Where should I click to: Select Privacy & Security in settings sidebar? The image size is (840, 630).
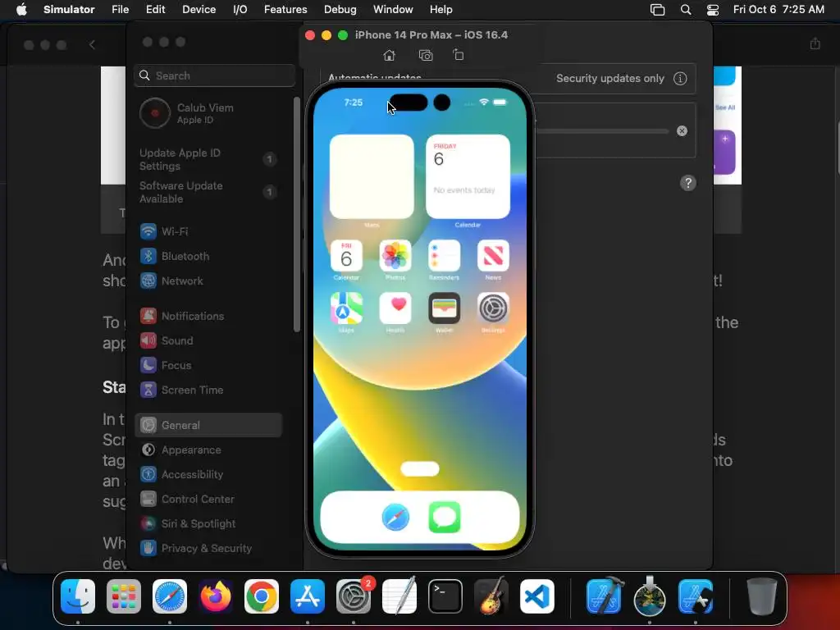pos(208,549)
